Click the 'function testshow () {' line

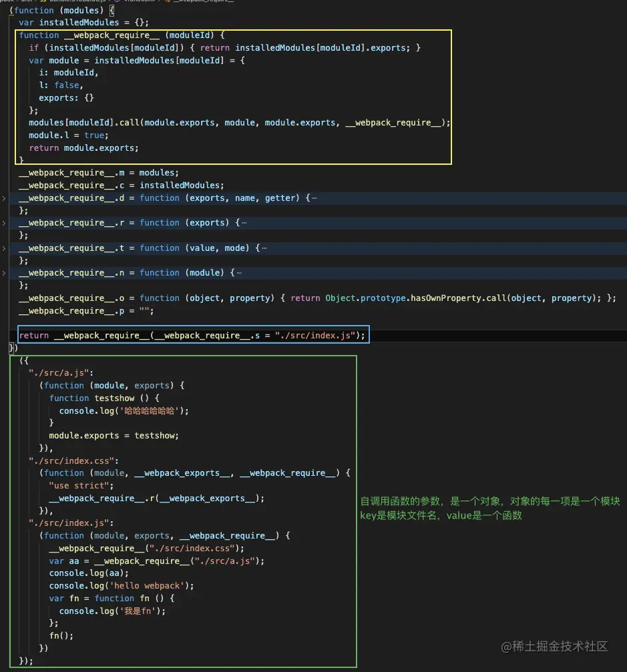point(104,398)
